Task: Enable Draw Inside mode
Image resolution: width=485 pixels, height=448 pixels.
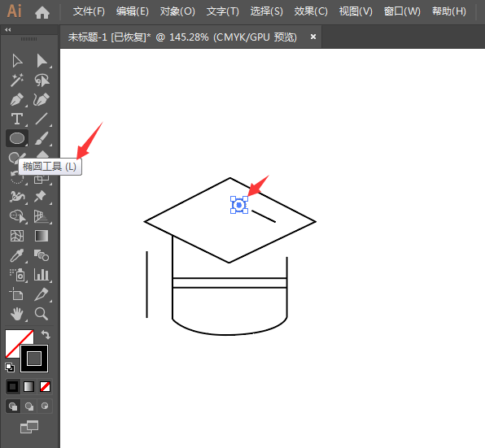Action: tap(45, 407)
